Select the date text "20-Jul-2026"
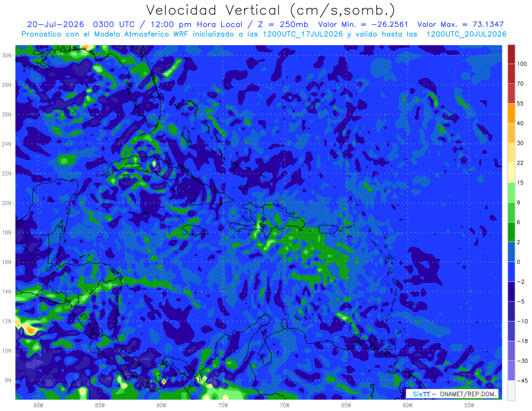Viewport: 532px width, 411px height. [x=56, y=24]
